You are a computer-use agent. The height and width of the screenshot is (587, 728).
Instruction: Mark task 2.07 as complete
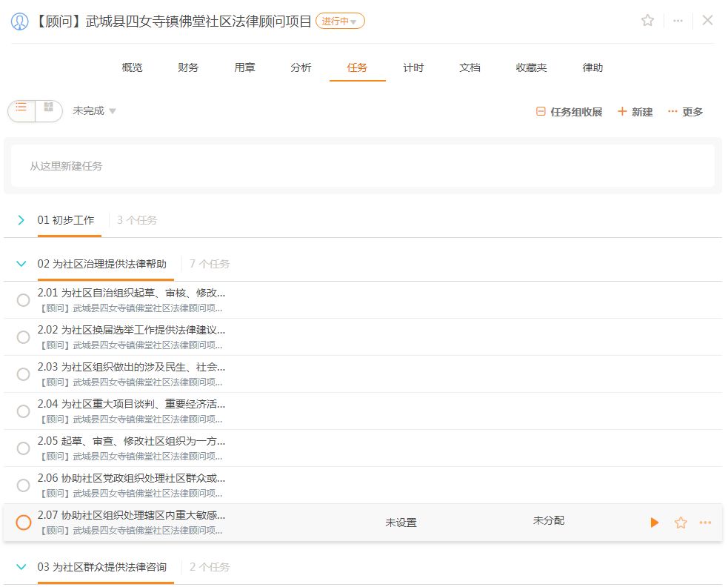tap(23, 523)
